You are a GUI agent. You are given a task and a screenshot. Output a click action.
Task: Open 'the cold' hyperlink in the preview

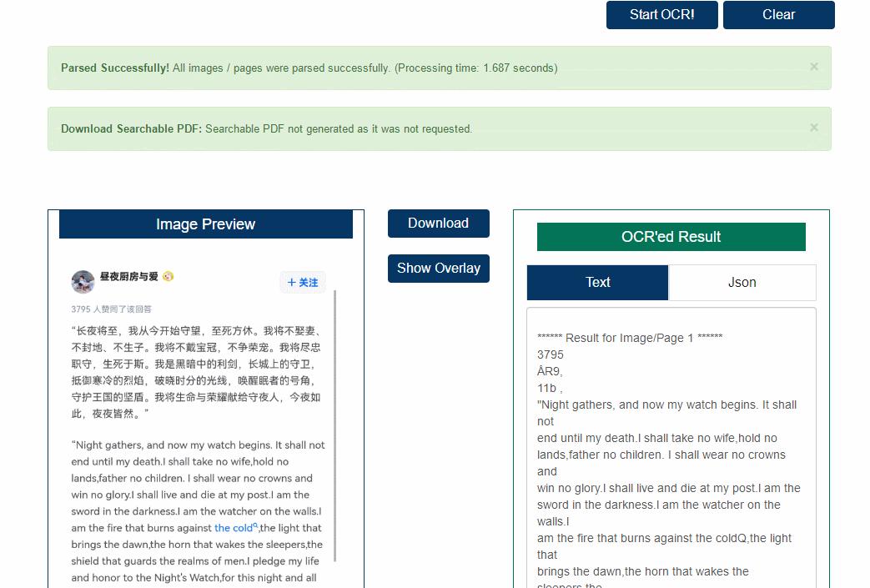coord(231,528)
